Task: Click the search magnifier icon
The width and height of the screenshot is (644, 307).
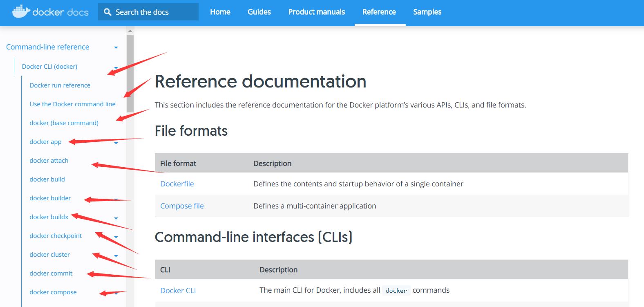Action: pos(107,12)
